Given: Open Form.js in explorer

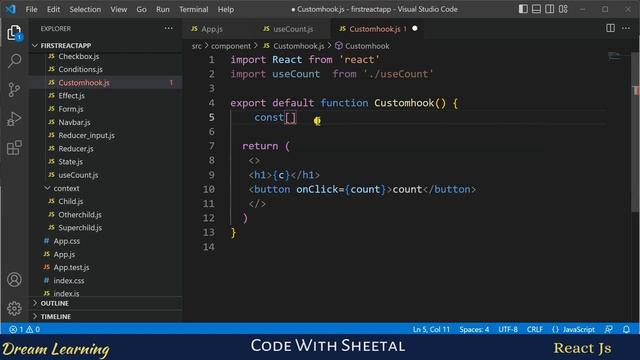Looking at the screenshot, I should pos(71,109).
